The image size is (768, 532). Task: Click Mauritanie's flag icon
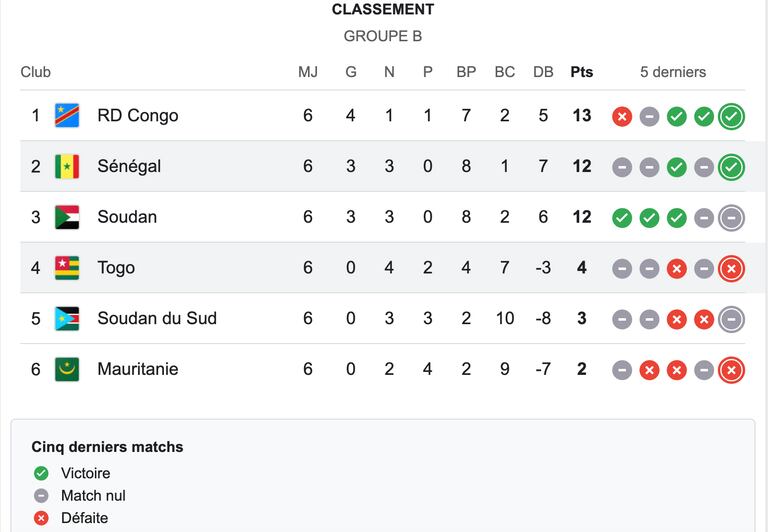(67, 369)
